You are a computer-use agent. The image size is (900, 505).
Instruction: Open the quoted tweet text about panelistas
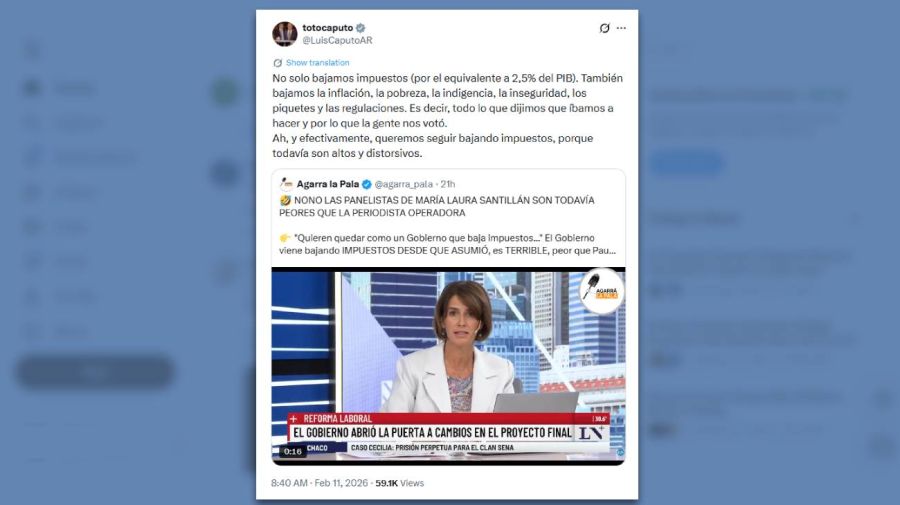448,225
